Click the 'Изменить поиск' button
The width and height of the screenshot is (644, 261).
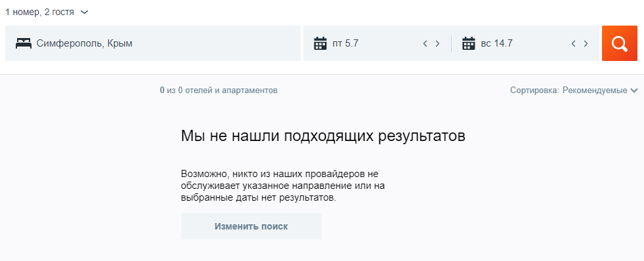tap(251, 226)
